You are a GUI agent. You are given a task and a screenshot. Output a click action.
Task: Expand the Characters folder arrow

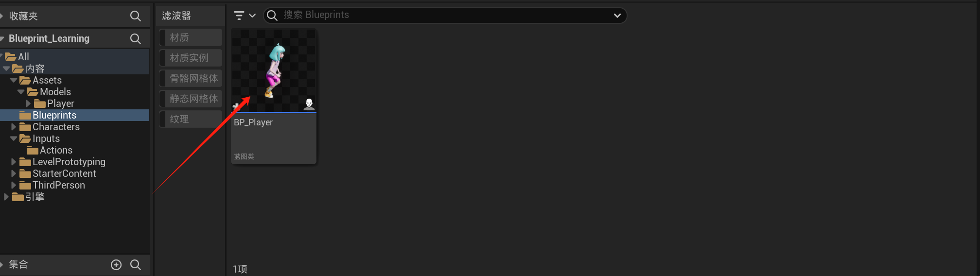14,127
